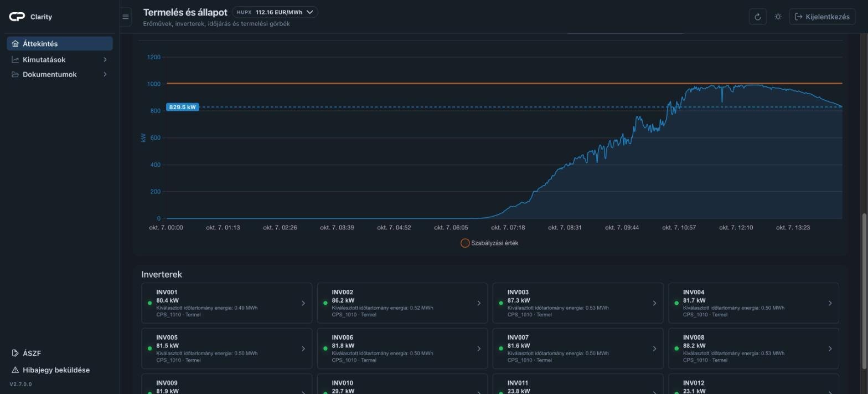This screenshot has width=868, height=394.
Task: Click the INV002 card chevron
Action: tap(479, 303)
